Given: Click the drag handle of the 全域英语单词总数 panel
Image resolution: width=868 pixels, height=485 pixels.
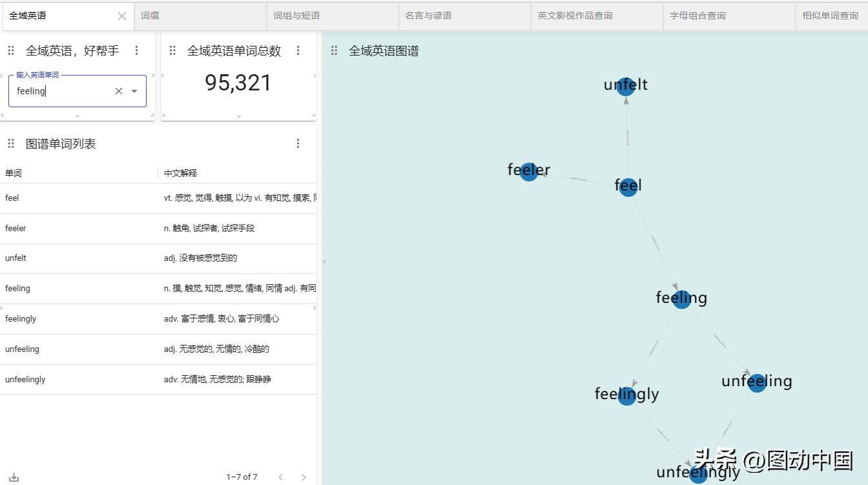Looking at the screenshot, I should [172, 50].
